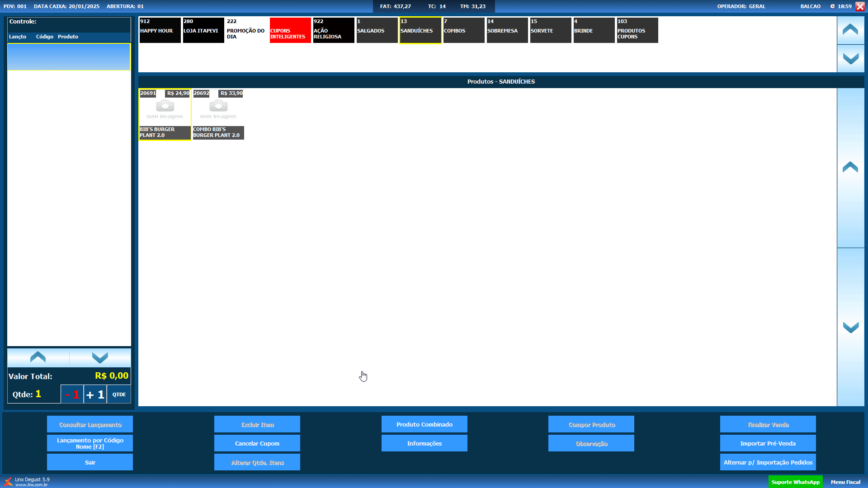This screenshot has height=488, width=868.
Task: Select the highlighted empty order row
Action: point(69,57)
